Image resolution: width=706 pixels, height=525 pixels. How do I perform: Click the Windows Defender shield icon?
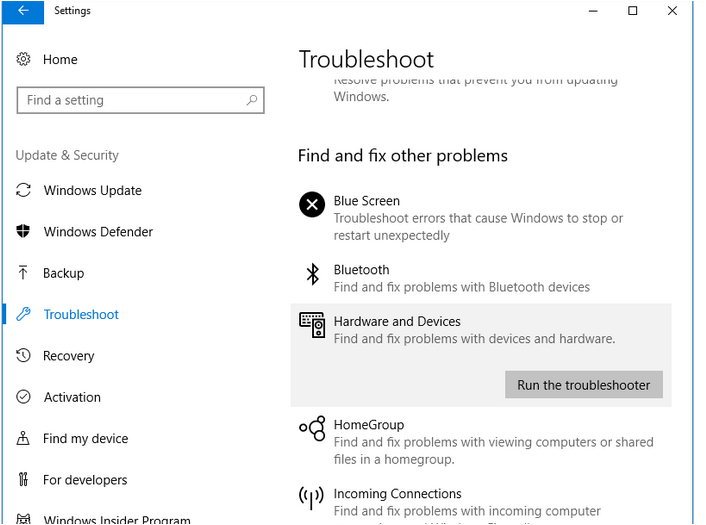click(24, 232)
